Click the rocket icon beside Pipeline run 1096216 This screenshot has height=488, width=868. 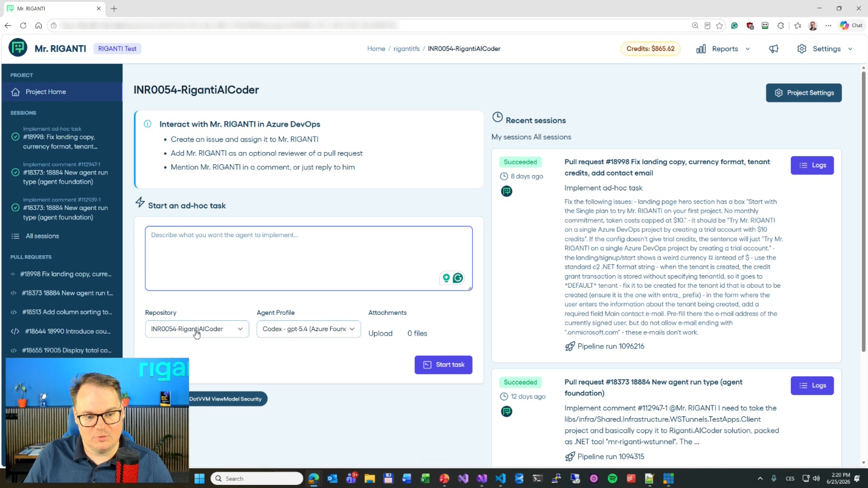click(570, 346)
